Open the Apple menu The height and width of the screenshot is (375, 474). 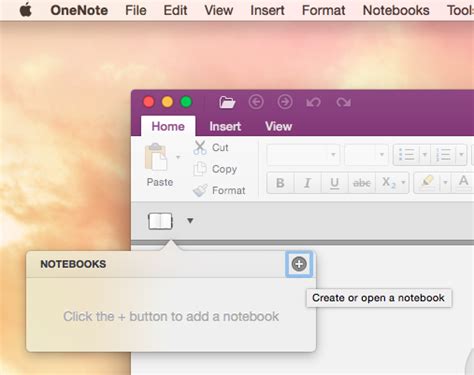[x=26, y=10]
